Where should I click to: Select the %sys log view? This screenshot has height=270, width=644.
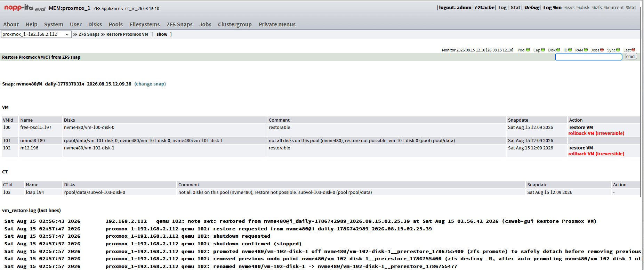[569, 7]
